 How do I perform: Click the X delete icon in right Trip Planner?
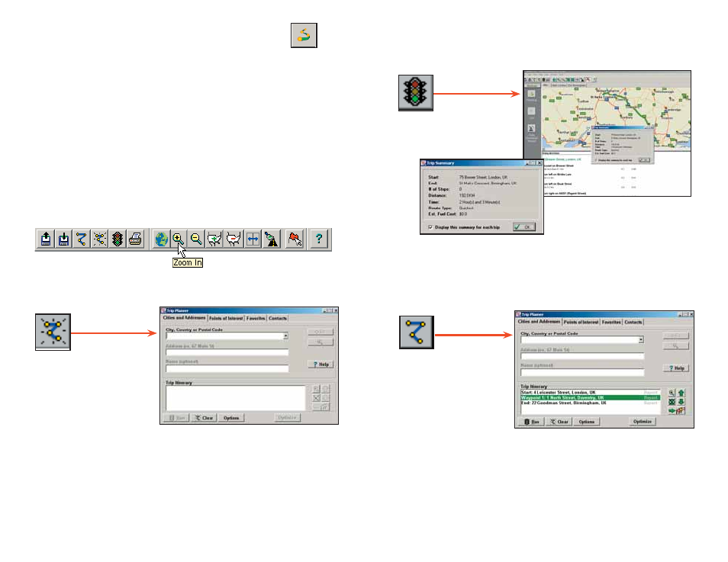click(672, 402)
